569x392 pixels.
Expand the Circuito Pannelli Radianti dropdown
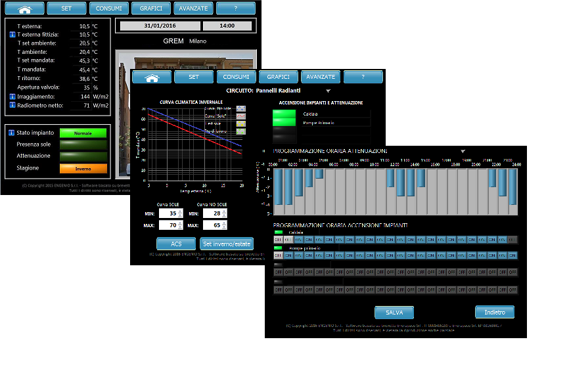click(x=328, y=91)
